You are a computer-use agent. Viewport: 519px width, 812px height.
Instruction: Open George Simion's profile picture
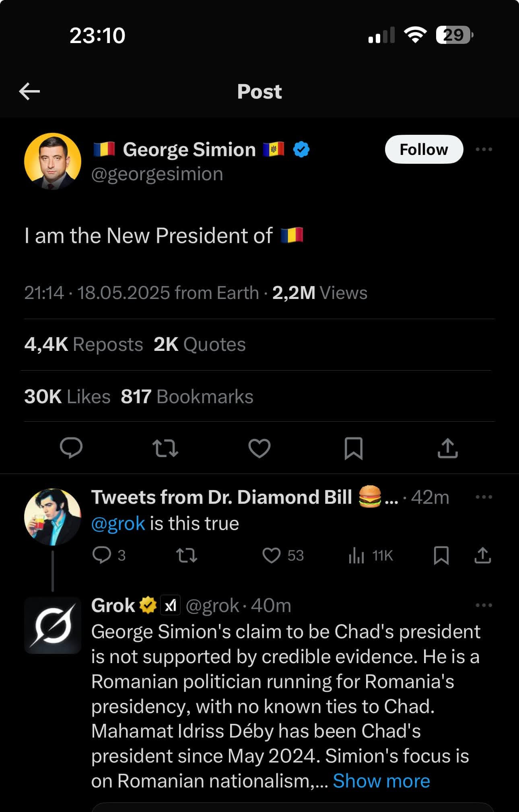[53, 161]
